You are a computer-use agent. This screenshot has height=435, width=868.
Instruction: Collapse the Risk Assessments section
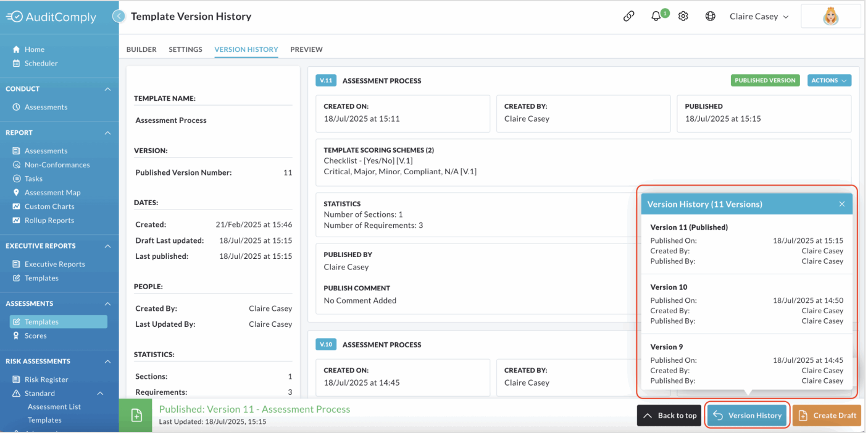107,361
